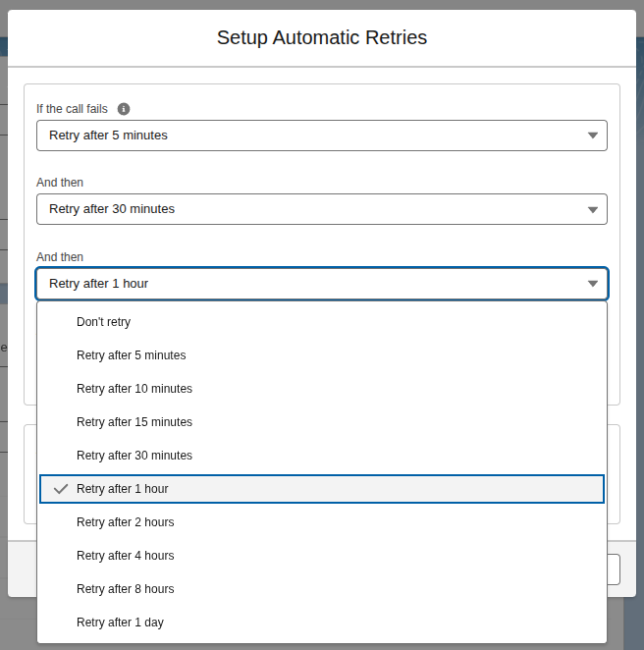Image resolution: width=644 pixels, height=650 pixels.
Task: Click the 'Setup Automatic Retries' modal title
Action: click(x=322, y=38)
